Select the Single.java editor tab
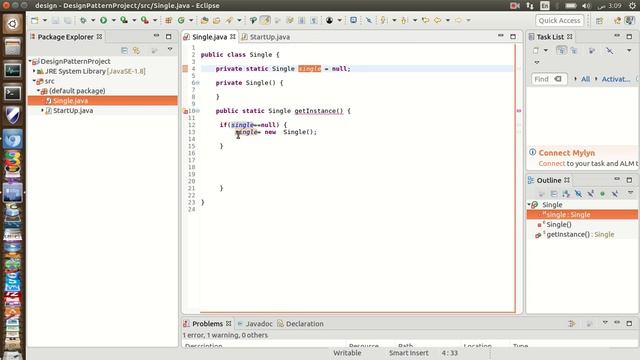The image size is (640, 360). tap(209, 37)
